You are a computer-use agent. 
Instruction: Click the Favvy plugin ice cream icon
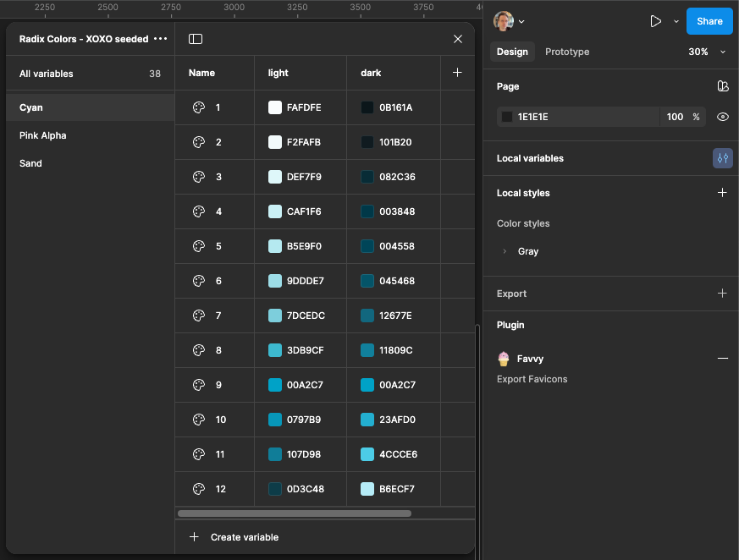(505, 358)
